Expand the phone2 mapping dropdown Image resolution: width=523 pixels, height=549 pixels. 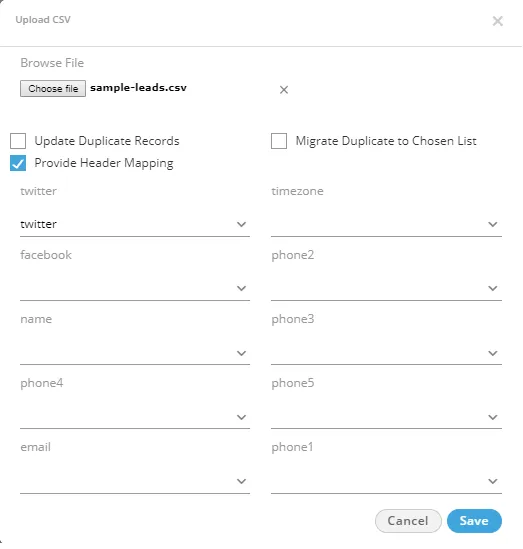tap(386, 288)
